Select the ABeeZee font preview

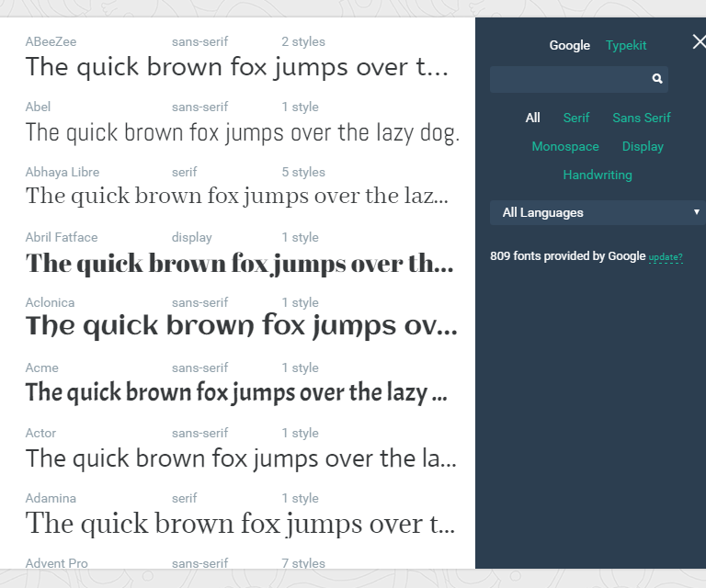237,67
